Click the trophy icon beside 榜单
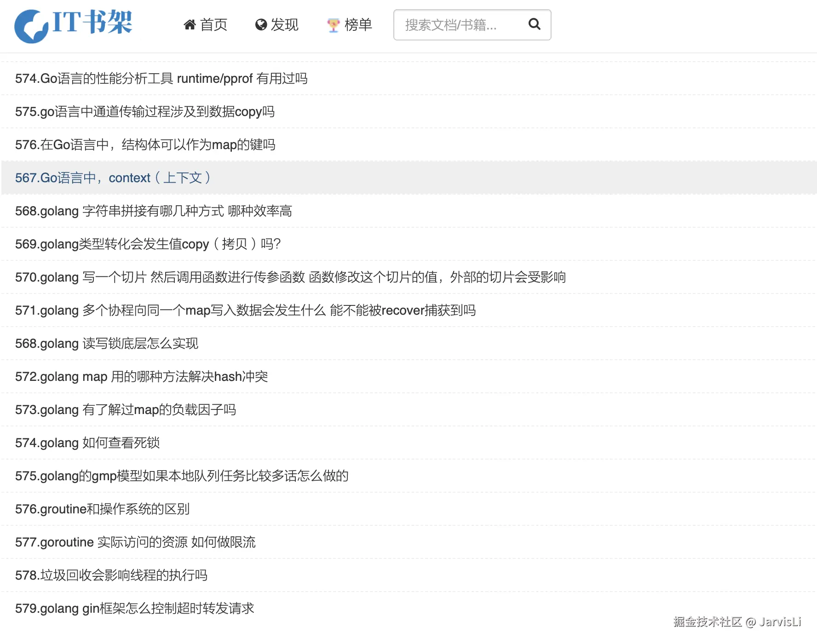The image size is (817, 644). coord(333,25)
